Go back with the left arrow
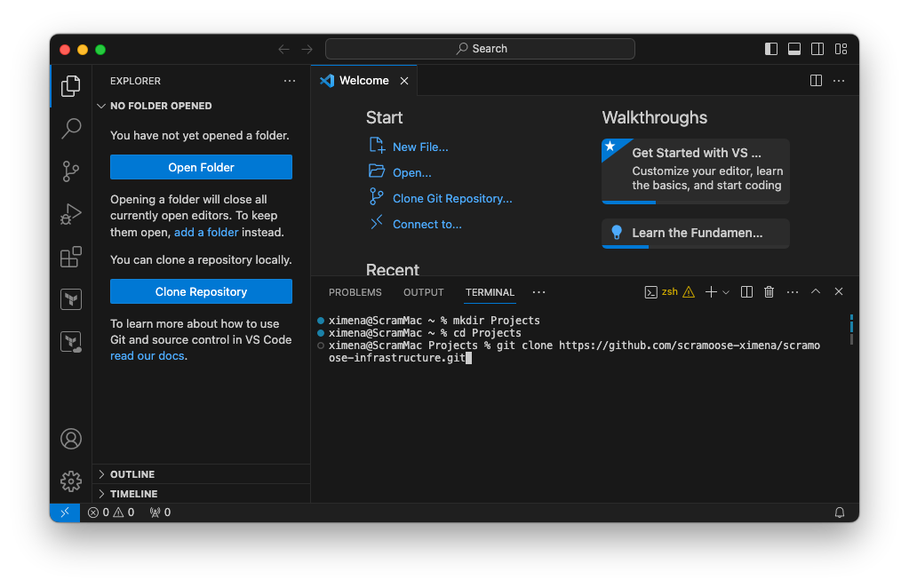Viewport: 909px width, 588px height. (x=283, y=49)
